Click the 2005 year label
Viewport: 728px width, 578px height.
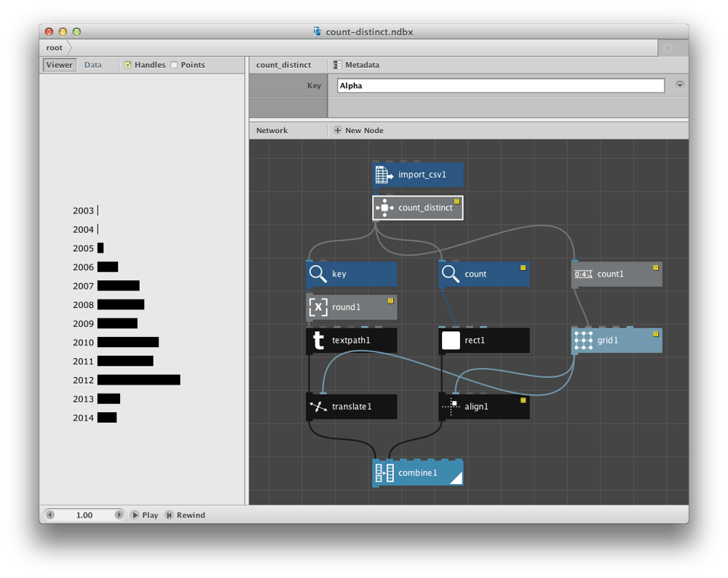[x=83, y=248]
